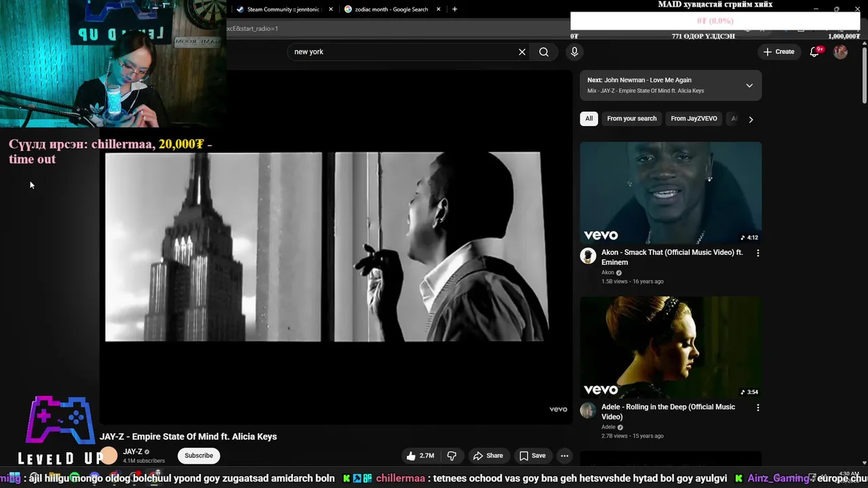Click Akon channel avatar in suggestions
The height and width of the screenshot is (488, 868).
588,256
